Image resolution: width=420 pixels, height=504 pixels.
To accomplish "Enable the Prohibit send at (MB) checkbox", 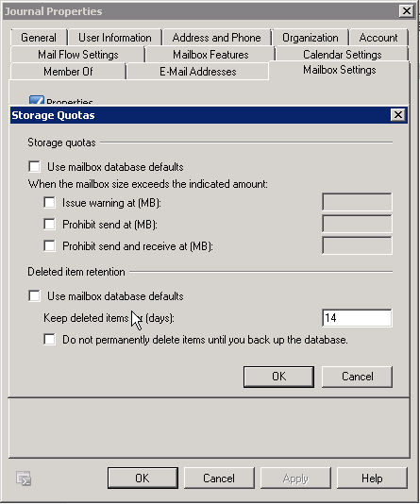I will tap(49, 224).
